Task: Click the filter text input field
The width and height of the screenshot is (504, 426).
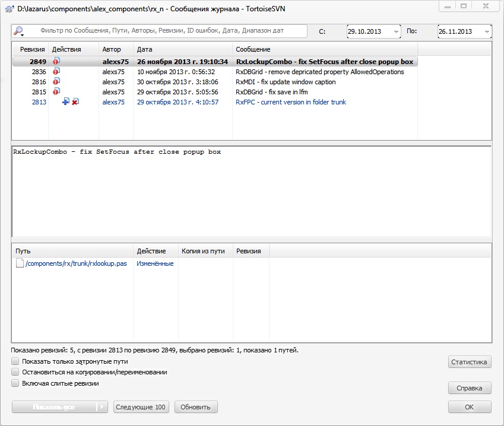Action: click(x=169, y=31)
